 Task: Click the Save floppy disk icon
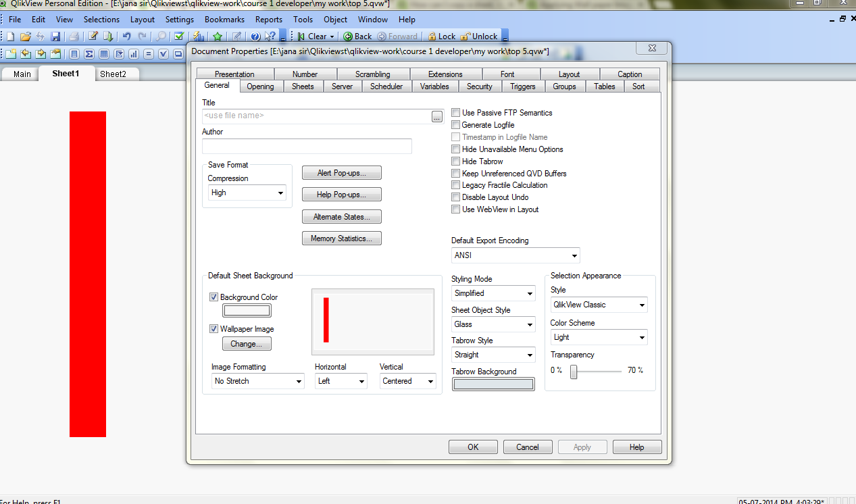coord(55,36)
